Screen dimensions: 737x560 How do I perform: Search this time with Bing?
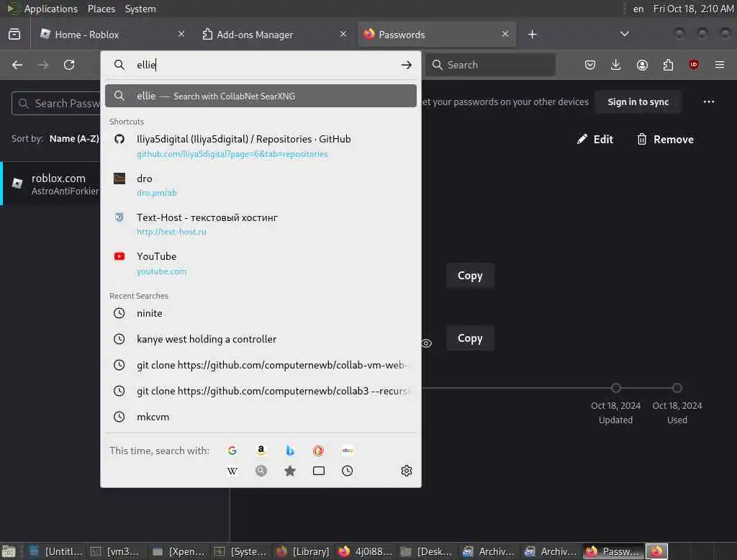(290, 451)
